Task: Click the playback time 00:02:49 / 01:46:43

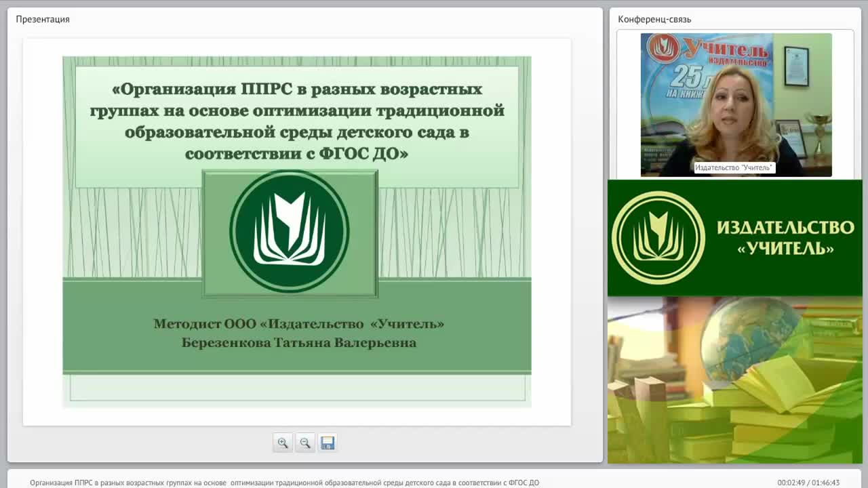Action: [x=808, y=483]
